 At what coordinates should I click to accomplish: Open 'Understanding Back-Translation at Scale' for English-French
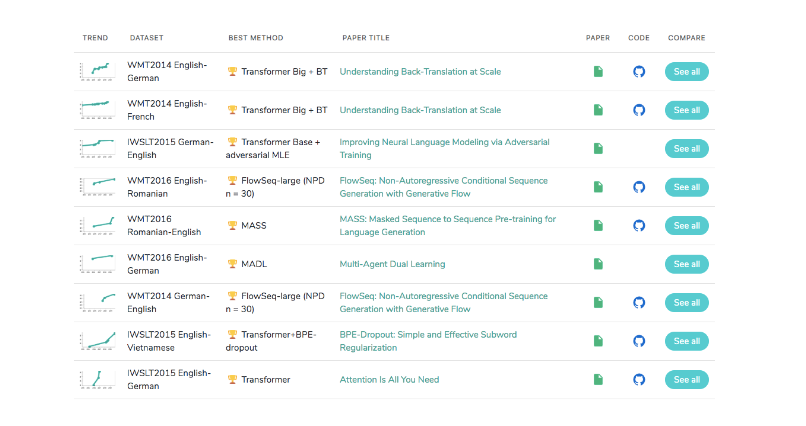tap(420, 110)
